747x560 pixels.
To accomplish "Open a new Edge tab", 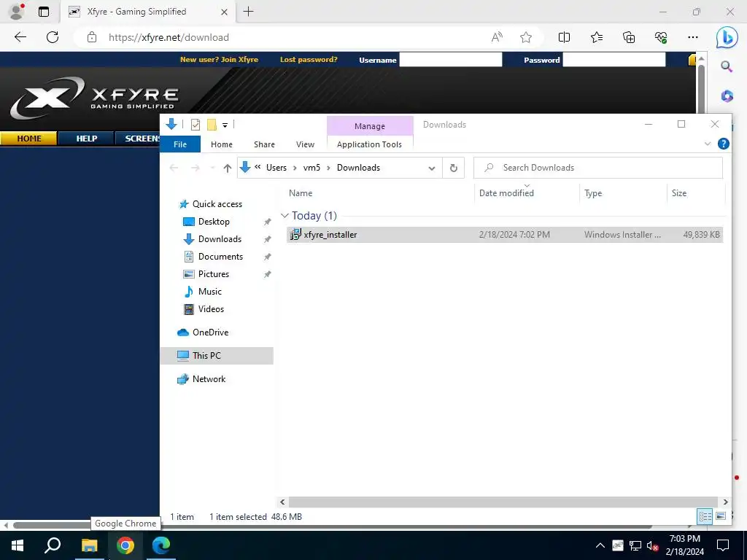I will [248, 12].
